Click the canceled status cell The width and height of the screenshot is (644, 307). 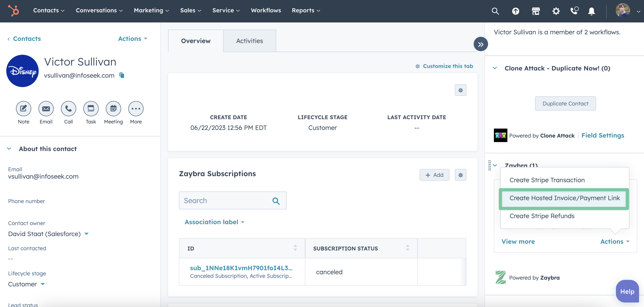[361, 272]
